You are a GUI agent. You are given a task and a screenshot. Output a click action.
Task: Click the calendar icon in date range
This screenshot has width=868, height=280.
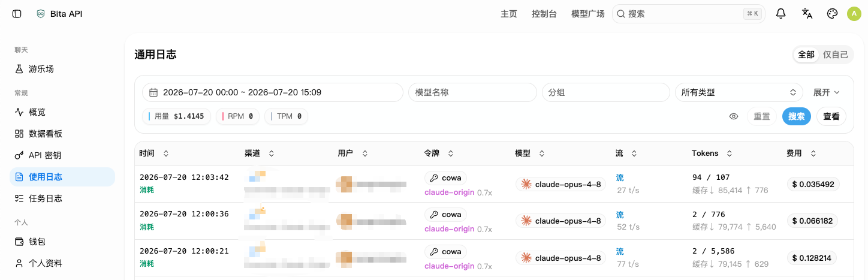point(153,92)
